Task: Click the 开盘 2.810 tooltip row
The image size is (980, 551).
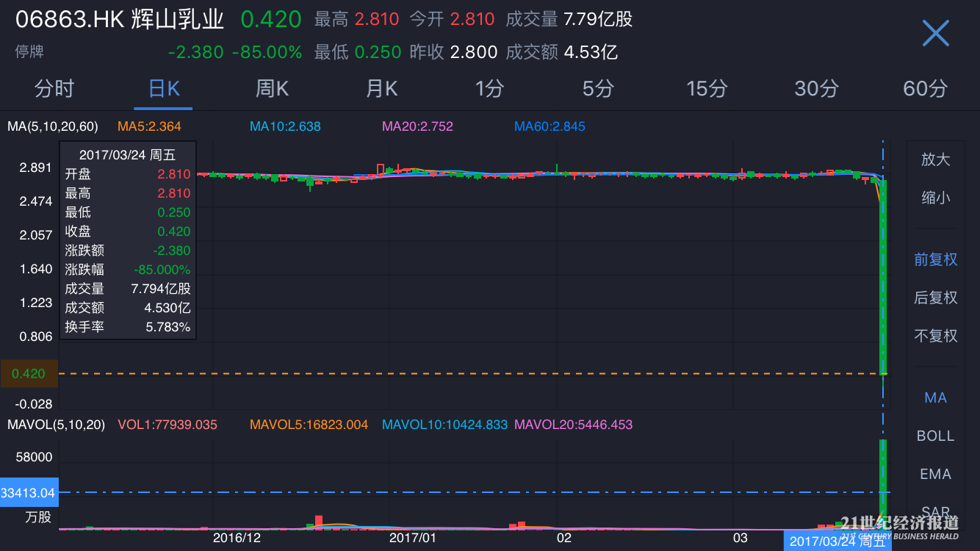Action: pos(128,174)
